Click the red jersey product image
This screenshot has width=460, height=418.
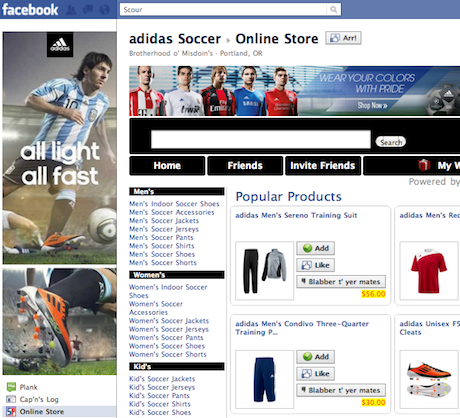pyautogui.click(x=429, y=271)
